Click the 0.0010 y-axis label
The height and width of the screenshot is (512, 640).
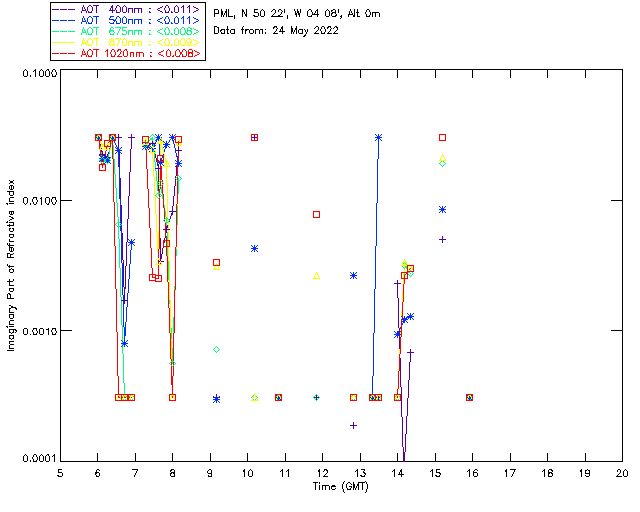point(40,331)
